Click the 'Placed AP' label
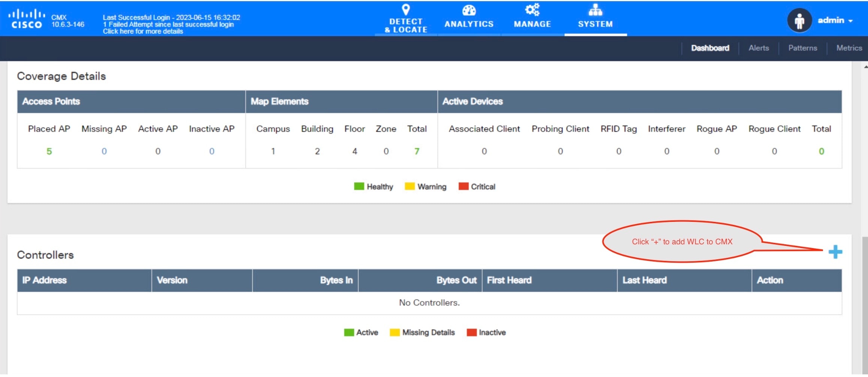Screen dimensions: 868x377 tap(49, 129)
